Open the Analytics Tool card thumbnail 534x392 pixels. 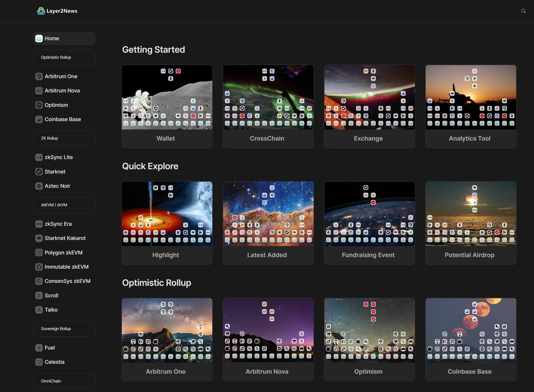tap(471, 97)
